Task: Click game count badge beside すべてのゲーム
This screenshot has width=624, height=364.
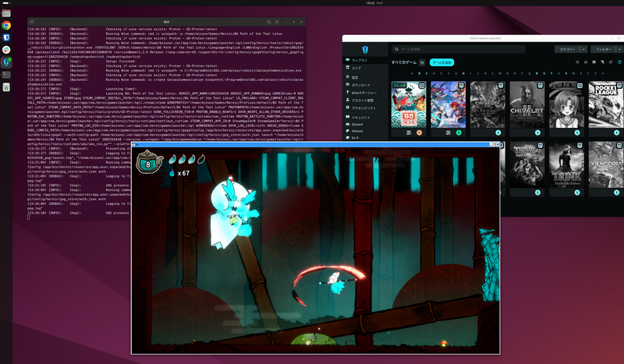Action: 422,62
